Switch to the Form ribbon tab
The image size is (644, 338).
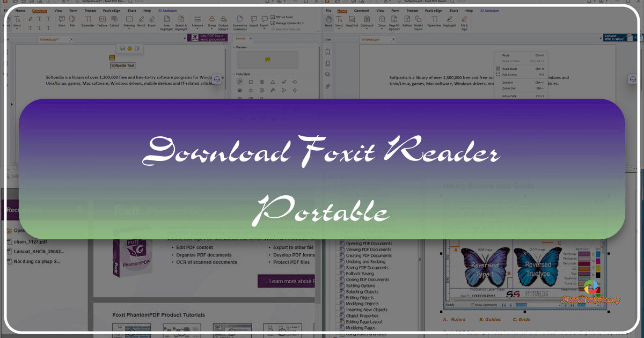(x=73, y=10)
